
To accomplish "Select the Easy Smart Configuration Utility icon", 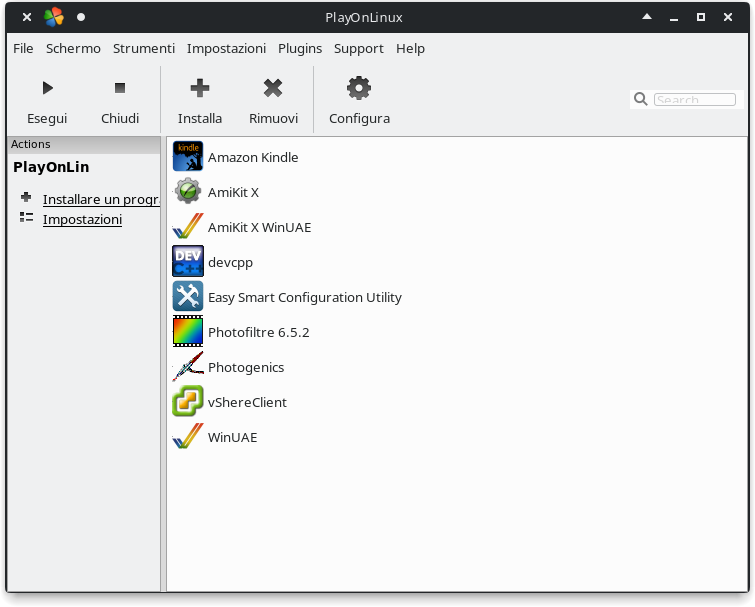I will (x=188, y=296).
